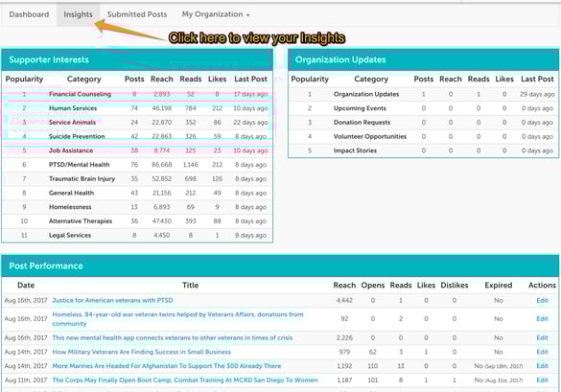Select the Donation Requests category row
This screenshot has height=392, width=561.
[423, 123]
